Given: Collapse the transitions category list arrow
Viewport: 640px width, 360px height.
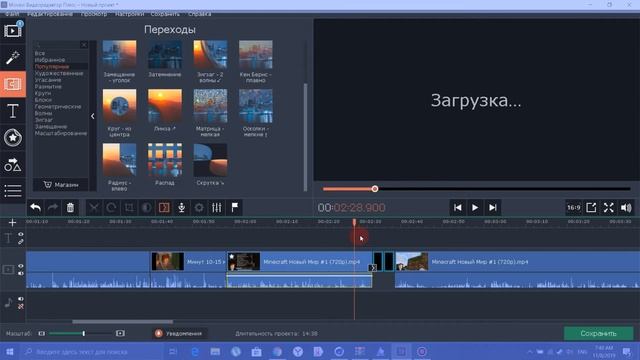Looking at the screenshot, I should click(93, 116).
